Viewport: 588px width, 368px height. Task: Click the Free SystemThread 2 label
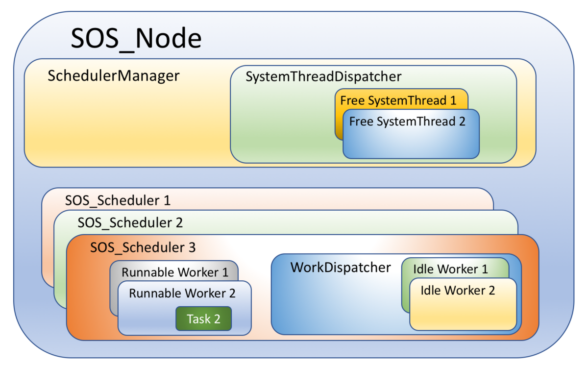coord(407,122)
